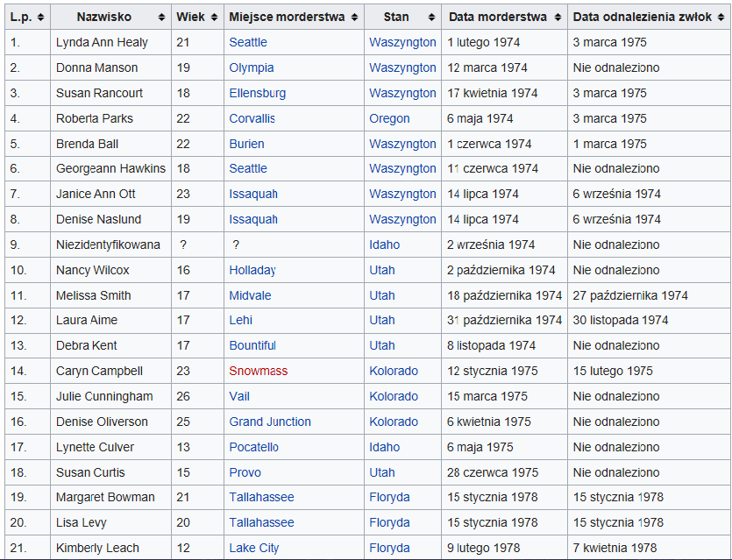The image size is (732, 560).
Task: Sort by Data morderstwa sort arrows
Action: [x=558, y=18]
